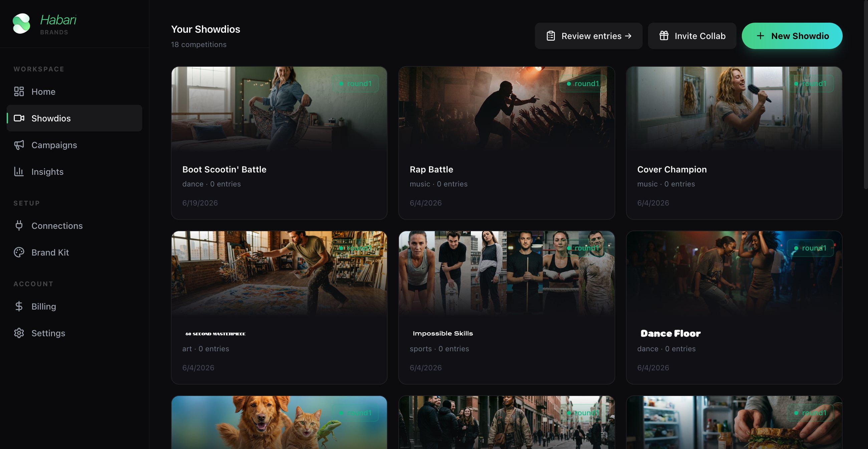Click the arrow icon after Review entries
This screenshot has height=449, width=868.
coord(628,36)
